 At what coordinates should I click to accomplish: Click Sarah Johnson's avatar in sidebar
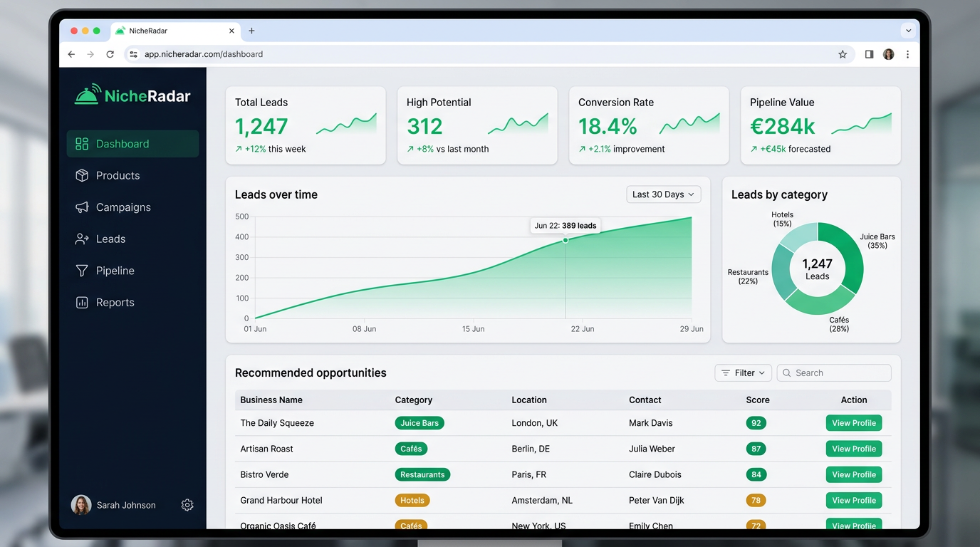point(81,505)
